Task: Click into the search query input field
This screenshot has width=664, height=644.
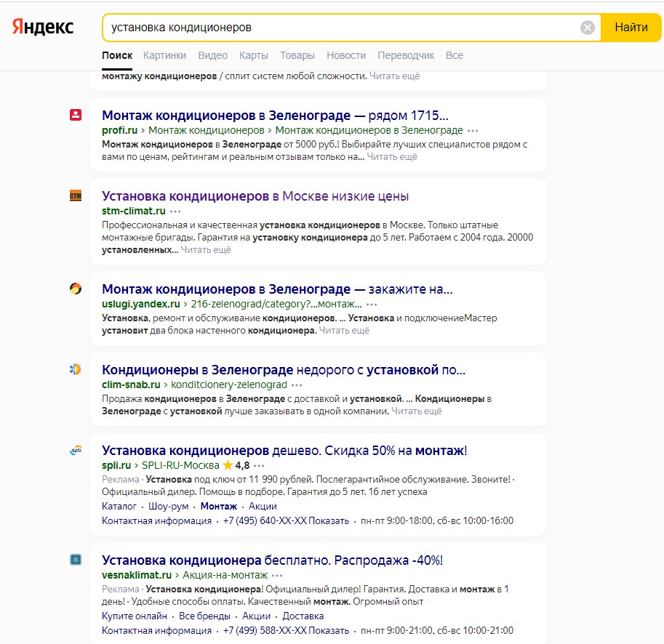Action: pos(338,28)
